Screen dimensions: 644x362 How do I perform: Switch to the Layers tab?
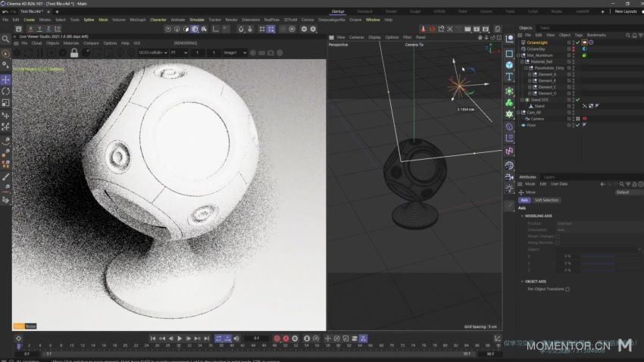click(549, 176)
